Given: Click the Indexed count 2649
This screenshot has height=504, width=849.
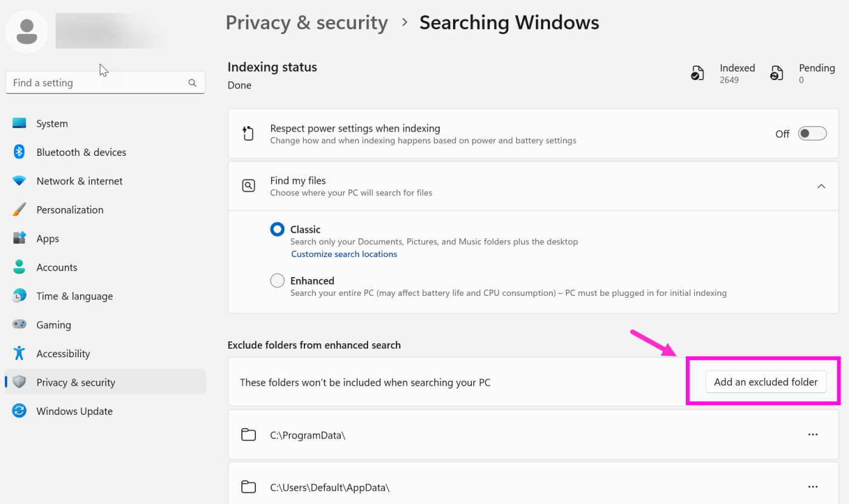Looking at the screenshot, I should pos(729,80).
